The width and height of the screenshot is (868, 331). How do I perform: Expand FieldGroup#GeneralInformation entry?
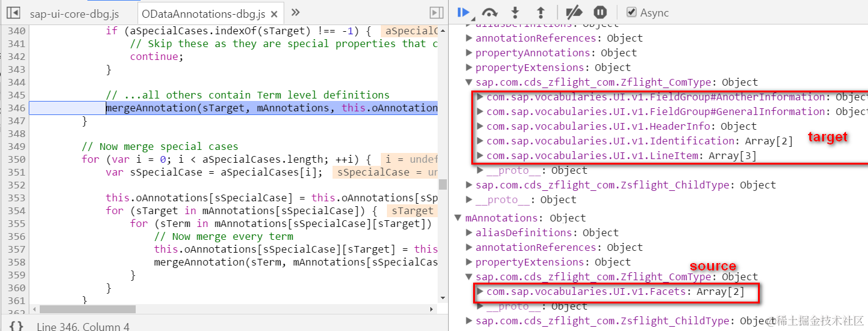tap(480, 111)
